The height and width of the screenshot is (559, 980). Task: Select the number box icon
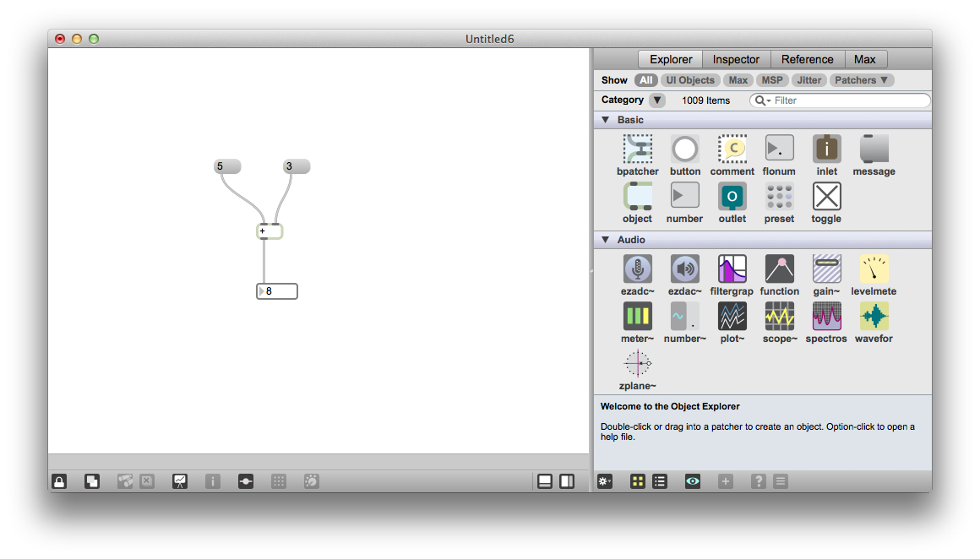685,196
